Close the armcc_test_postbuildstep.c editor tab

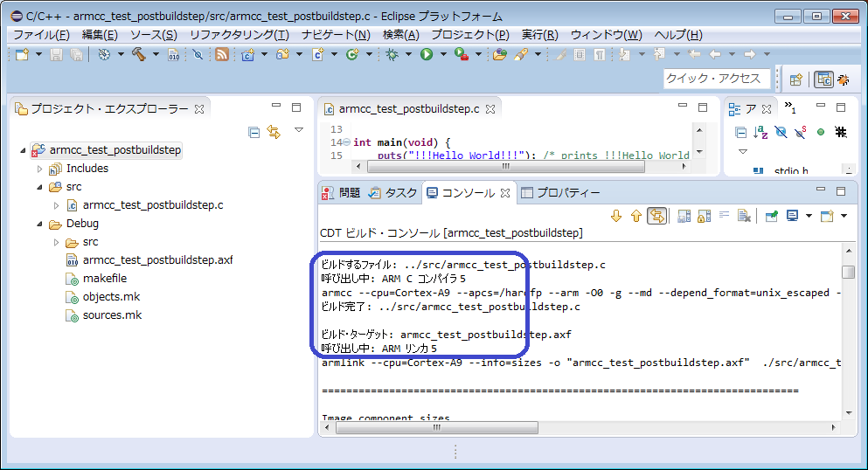click(x=490, y=109)
